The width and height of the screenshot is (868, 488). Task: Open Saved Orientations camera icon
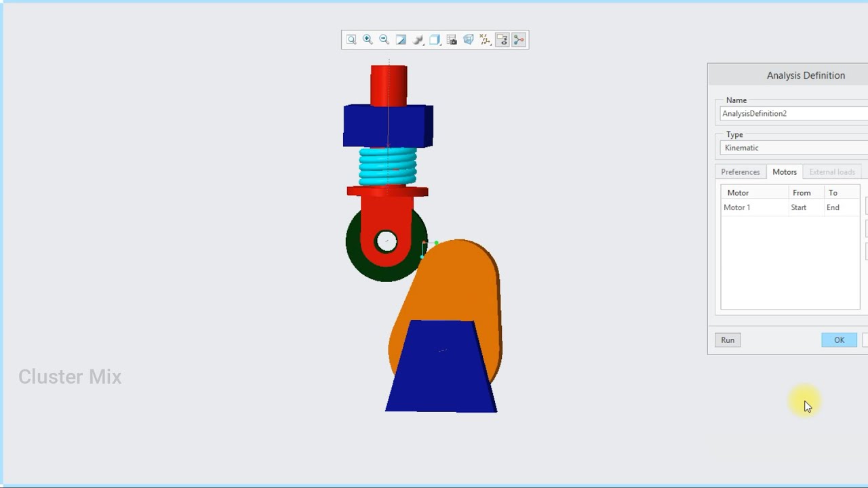pos(452,40)
